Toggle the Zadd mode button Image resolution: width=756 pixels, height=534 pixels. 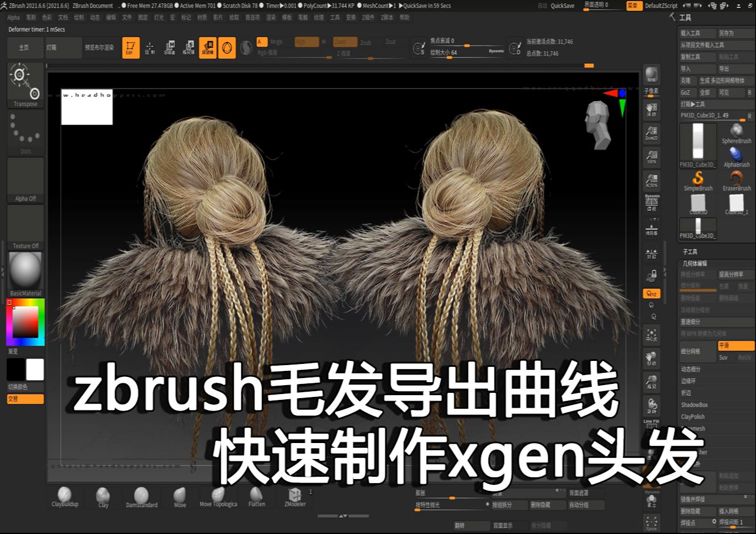click(x=345, y=42)
